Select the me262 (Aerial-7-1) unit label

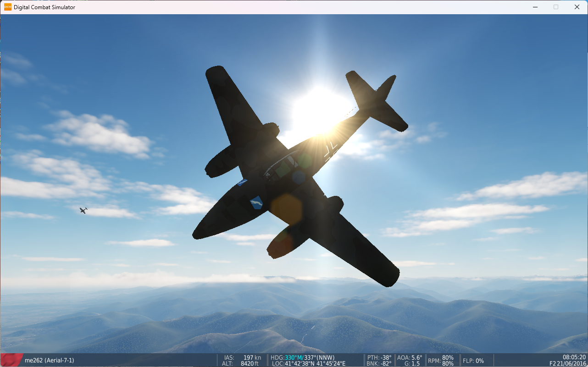pos(49,360)
